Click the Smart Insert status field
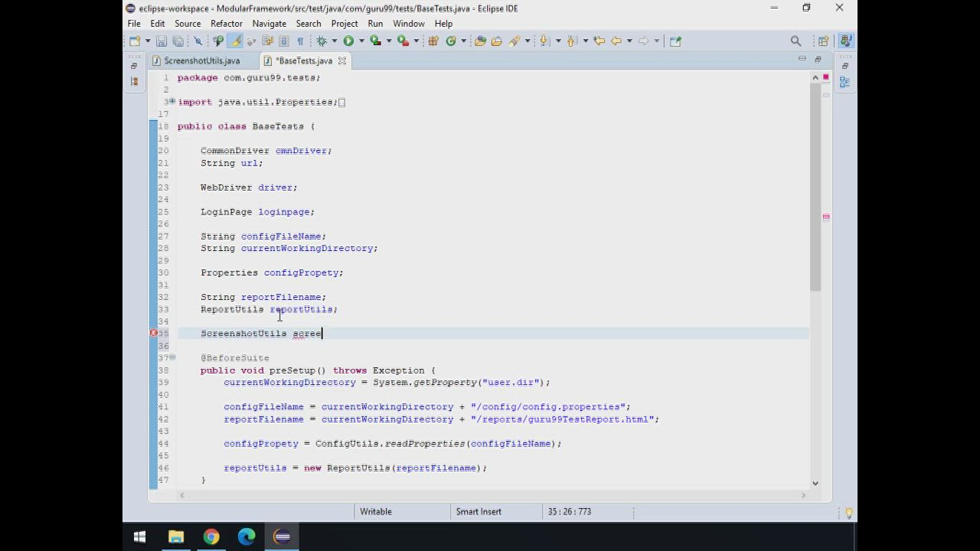Viewport: 980px width, 551px height. tap(479, 511)
